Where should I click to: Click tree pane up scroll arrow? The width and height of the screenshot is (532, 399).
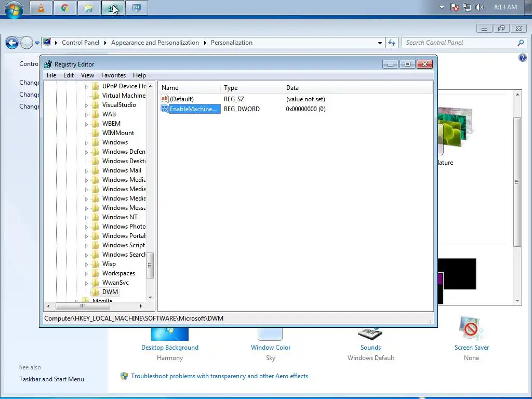(x=150, y=86)
